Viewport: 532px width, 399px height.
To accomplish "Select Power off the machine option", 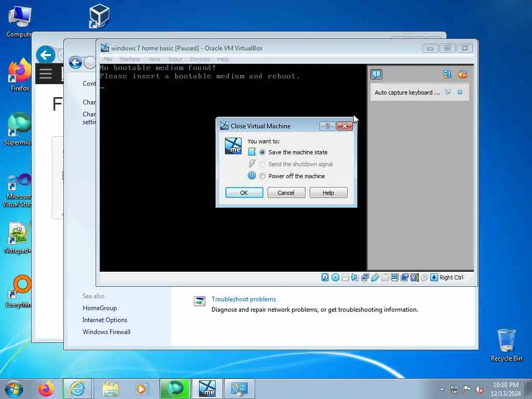I will [x=292, y=176].
